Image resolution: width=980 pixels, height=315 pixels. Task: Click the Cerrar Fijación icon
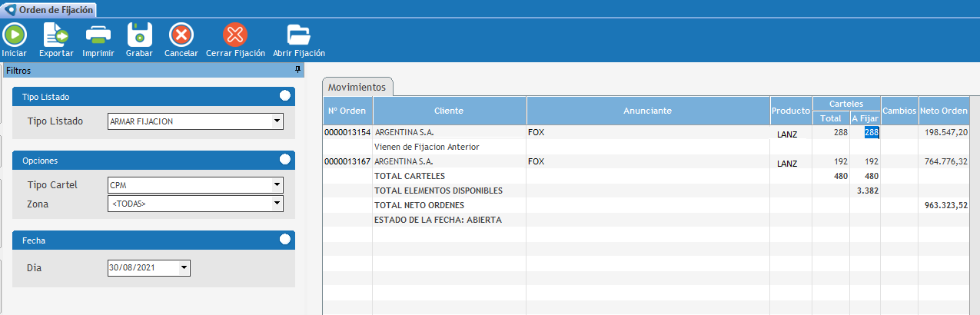click(x=235, y=35)
